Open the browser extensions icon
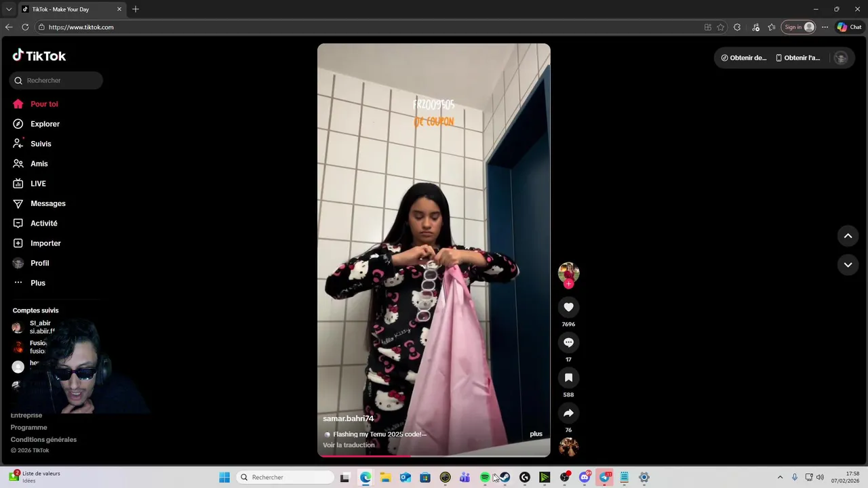 [737, 27]
